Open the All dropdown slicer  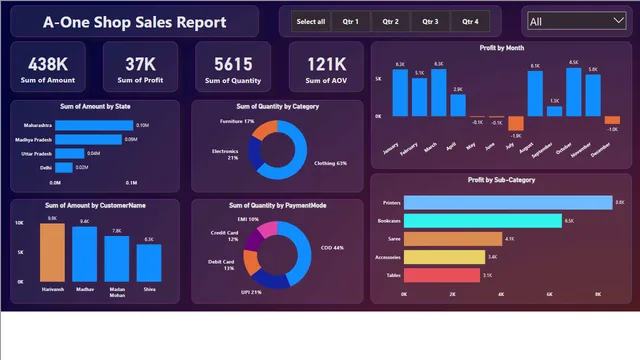[x=576, y=22]
